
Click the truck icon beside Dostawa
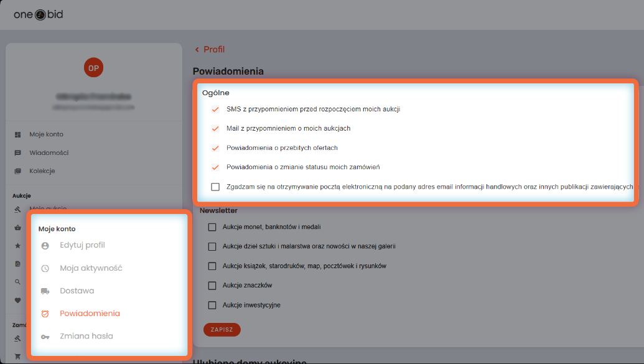45,291
